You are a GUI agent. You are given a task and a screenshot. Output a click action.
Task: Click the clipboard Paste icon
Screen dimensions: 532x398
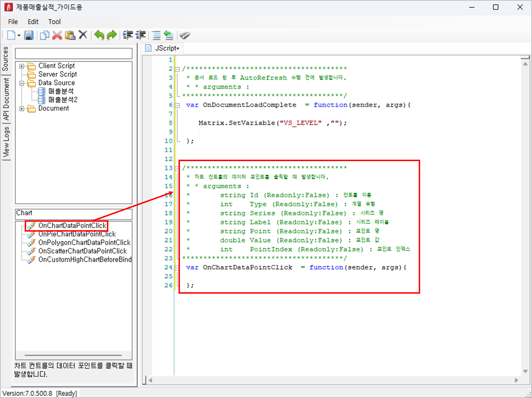(70, 35)
